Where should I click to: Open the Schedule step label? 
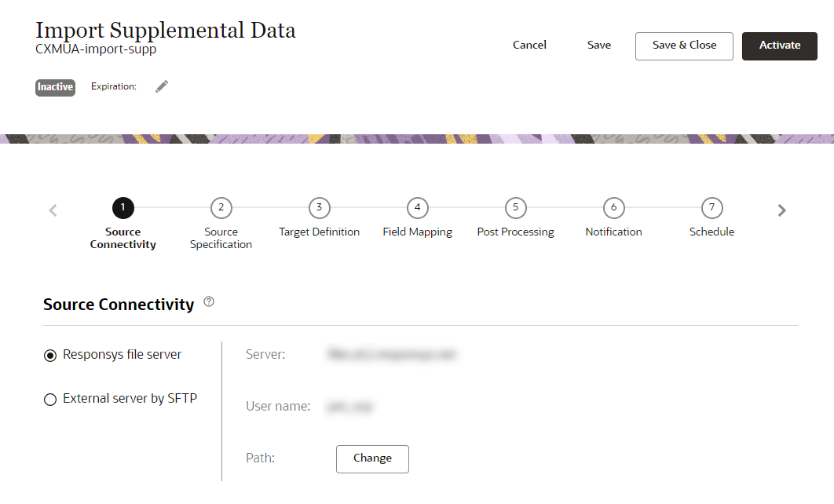tap(712, 232)
